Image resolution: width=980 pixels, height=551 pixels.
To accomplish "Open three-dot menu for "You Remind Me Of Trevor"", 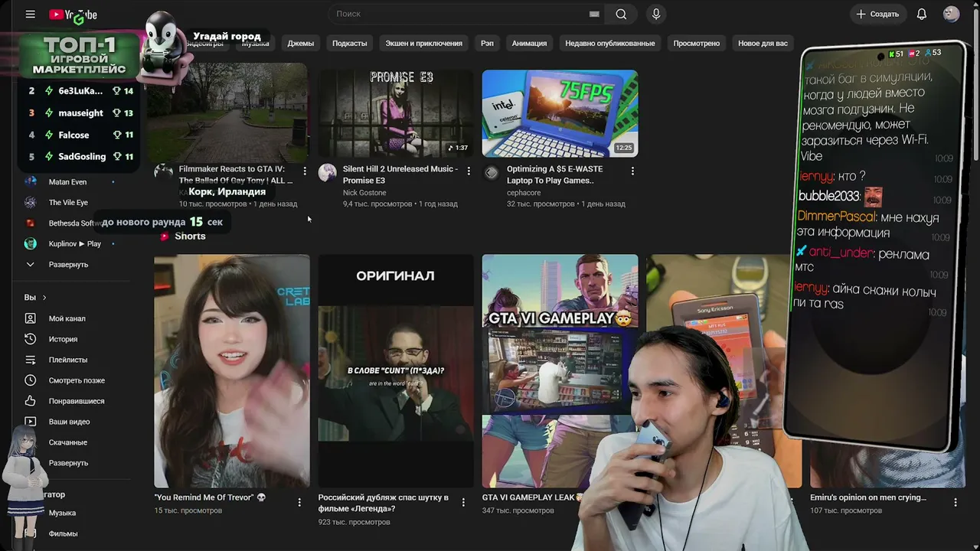I will point(299,502).
